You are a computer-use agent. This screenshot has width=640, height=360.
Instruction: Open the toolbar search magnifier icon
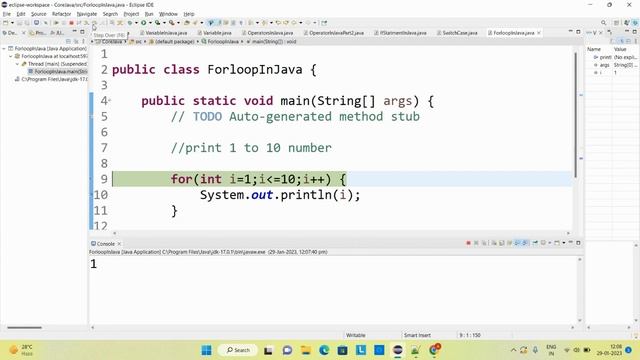click(x=603, y=23)
